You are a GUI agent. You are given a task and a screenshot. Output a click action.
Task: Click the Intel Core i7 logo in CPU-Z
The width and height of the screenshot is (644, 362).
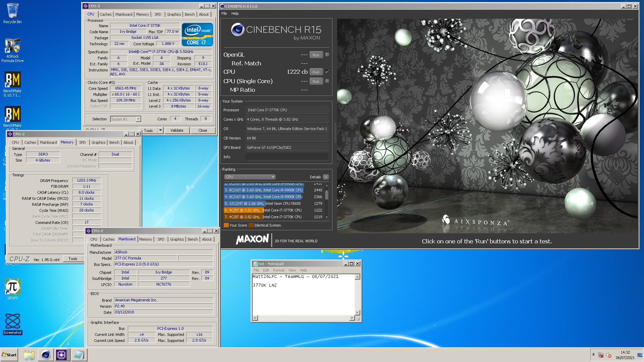[197, 34]
